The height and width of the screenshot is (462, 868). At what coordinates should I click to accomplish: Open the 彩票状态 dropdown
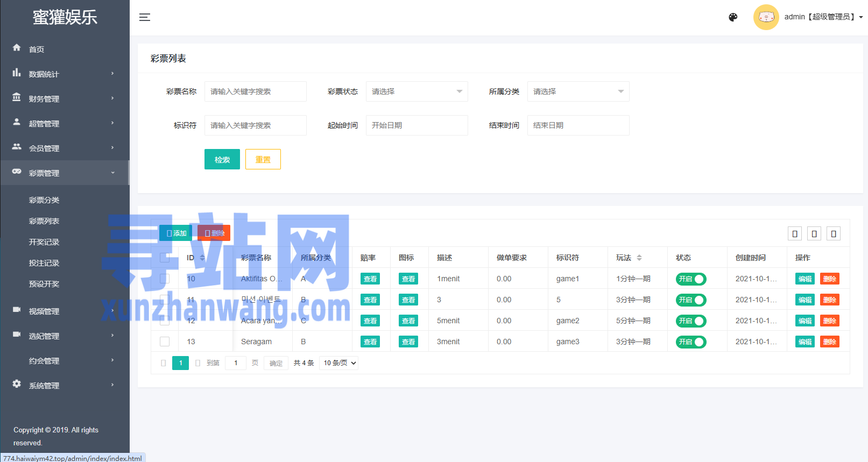pyautogui.click(x=417, y=91)
